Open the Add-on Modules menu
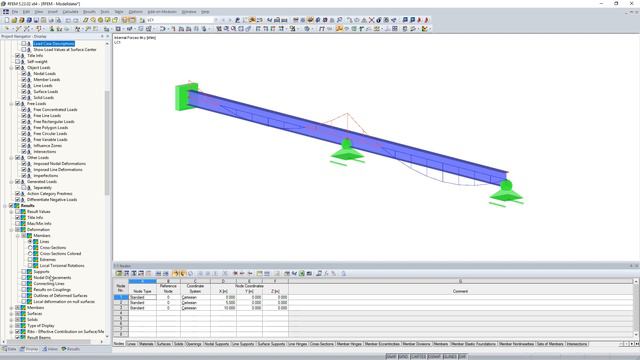Image resolution: width=640 pixels, height=360 pixels. (162, 12)
